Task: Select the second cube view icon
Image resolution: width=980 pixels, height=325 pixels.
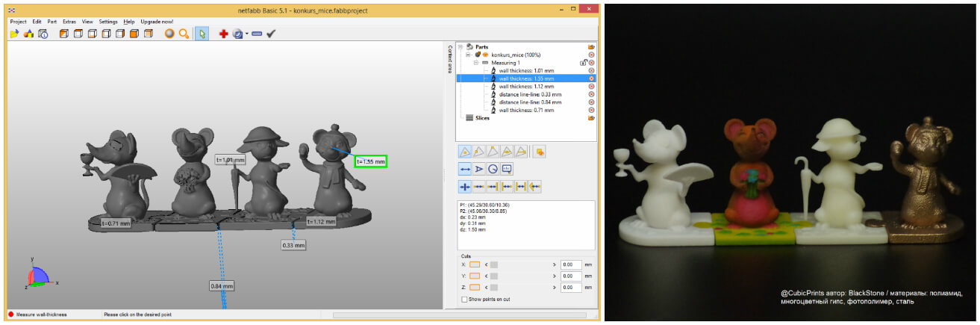Action: click(x=78, y=34)
